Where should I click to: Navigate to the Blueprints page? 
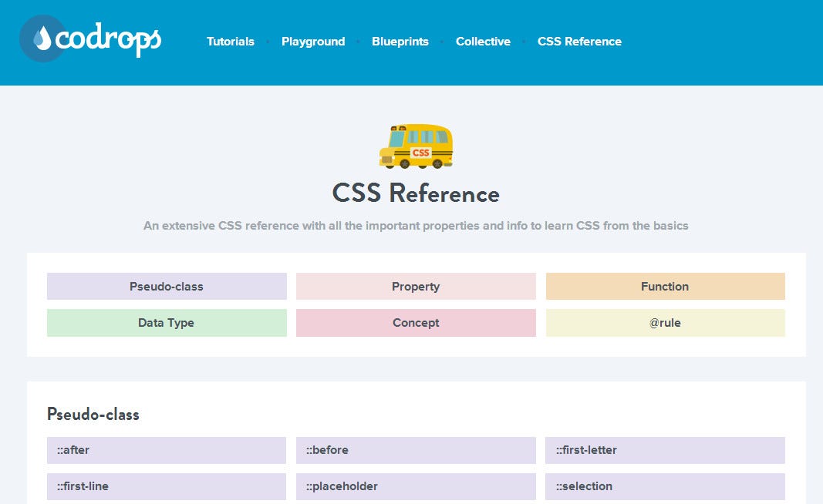point(400,42)
